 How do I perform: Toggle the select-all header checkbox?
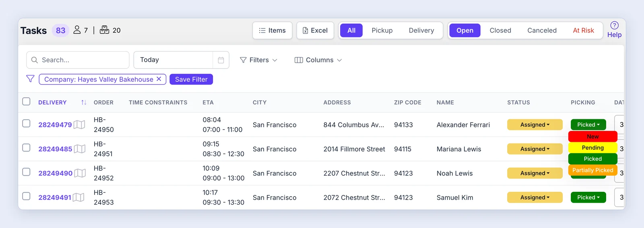(x=26, y=102)
